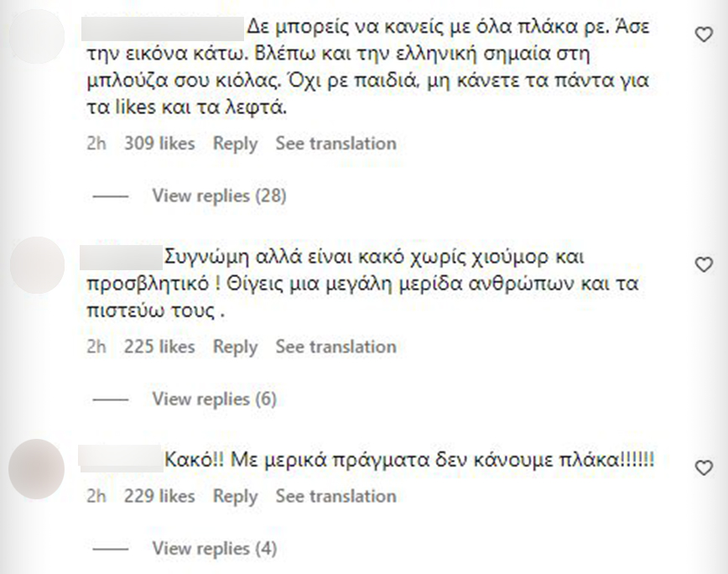See translation of the third comment

pos(335,497)
